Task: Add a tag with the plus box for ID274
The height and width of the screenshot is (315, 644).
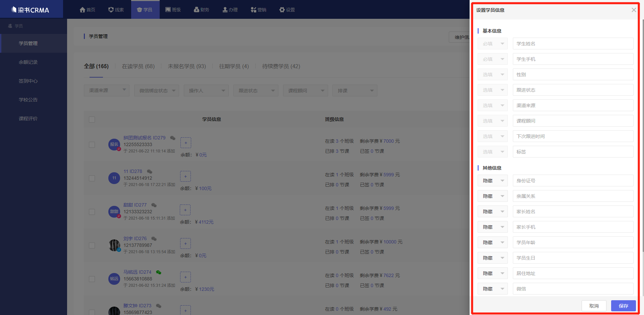Action: coord(185,277)
